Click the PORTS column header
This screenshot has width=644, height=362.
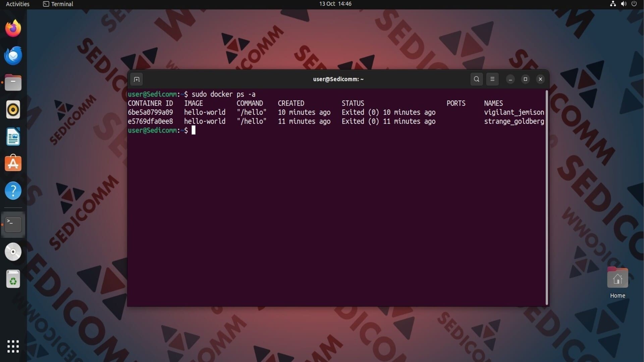tap(456, 103)
